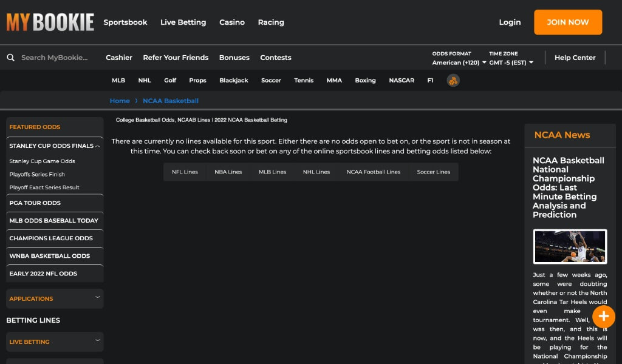This screenshot has width=622, height=364.
Task: Select the Props quick link
Action: [x=197, y=81]
